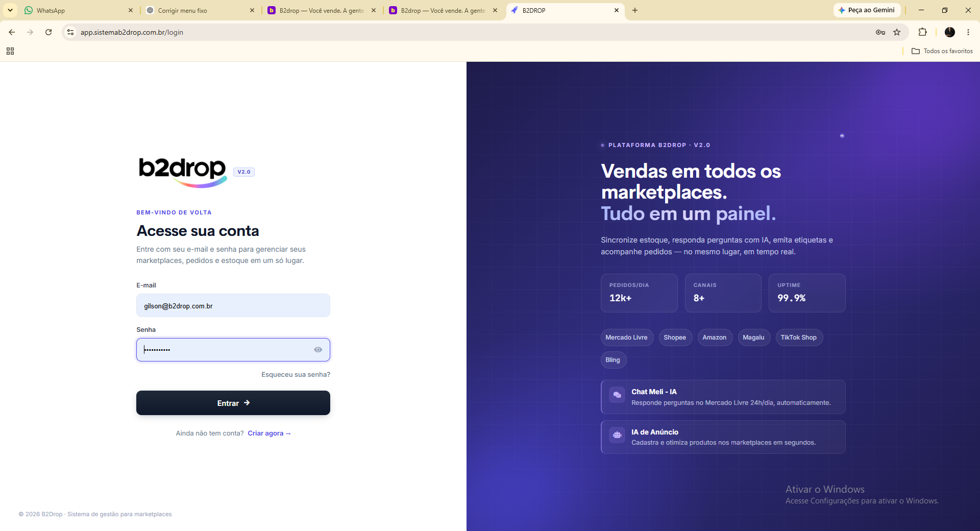Focus the Senha password field
The height and width of the screenshot is (531, 980).
pos(233,350)
